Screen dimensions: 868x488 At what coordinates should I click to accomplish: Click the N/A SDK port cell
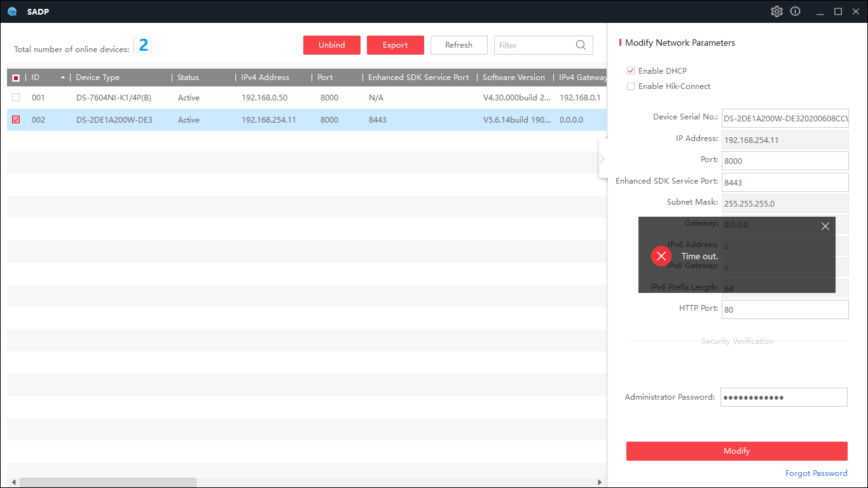pos(376,98)
